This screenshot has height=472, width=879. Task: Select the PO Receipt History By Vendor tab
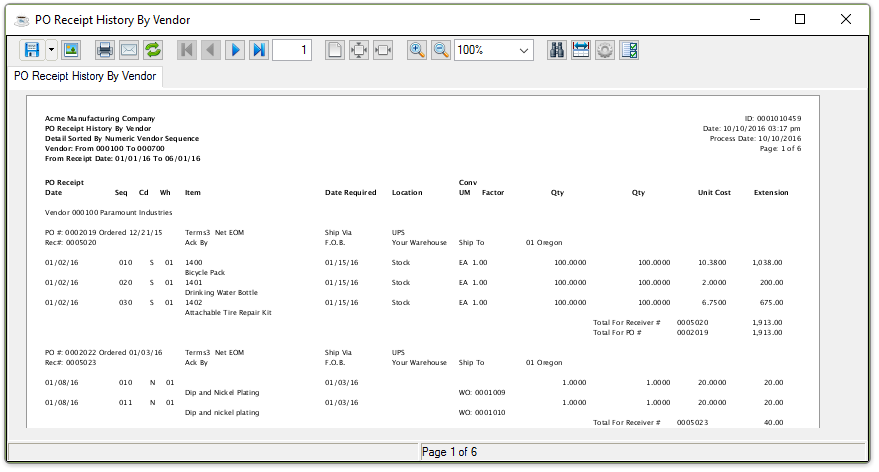pos(84,77)
